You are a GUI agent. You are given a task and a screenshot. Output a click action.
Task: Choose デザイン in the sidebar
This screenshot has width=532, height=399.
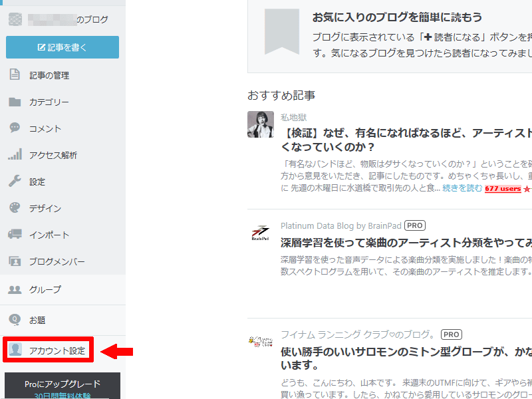click(45, 208)
